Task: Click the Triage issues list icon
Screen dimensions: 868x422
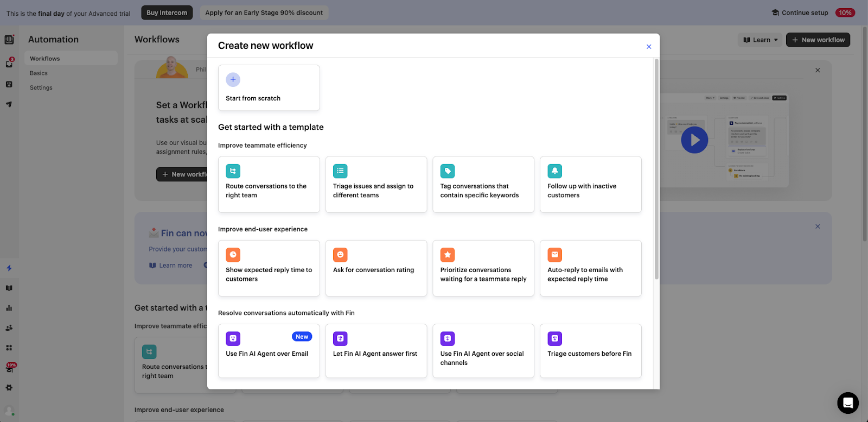Action: (x=340, y=171)
